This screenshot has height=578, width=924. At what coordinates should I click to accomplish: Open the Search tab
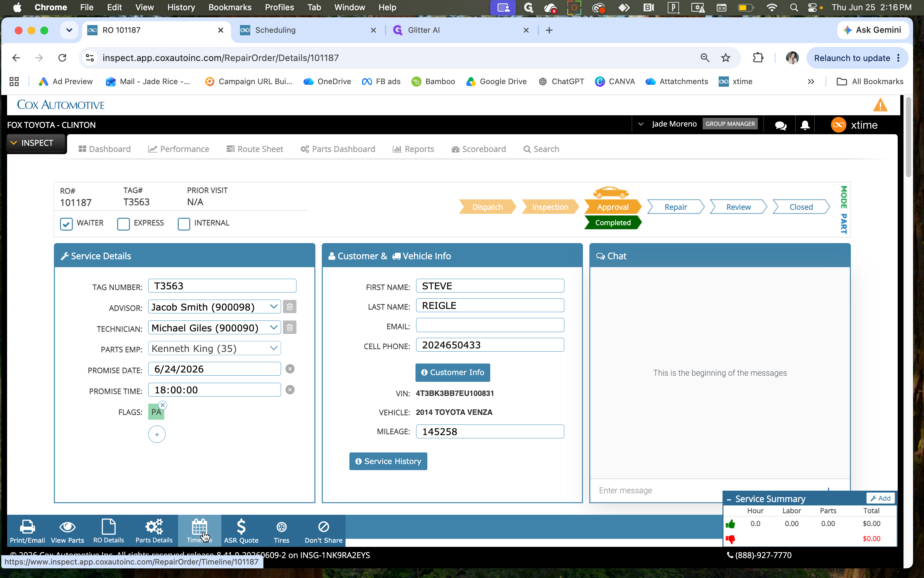pos(542,149)
